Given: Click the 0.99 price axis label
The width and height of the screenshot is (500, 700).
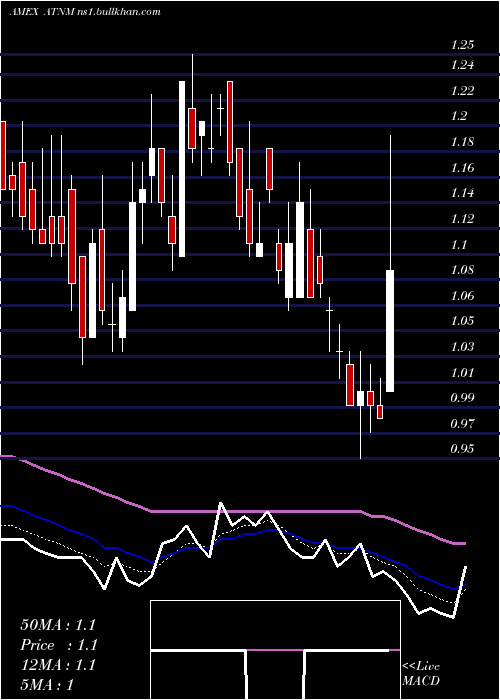Looking at the screenshot, I should tap(462, 398).
